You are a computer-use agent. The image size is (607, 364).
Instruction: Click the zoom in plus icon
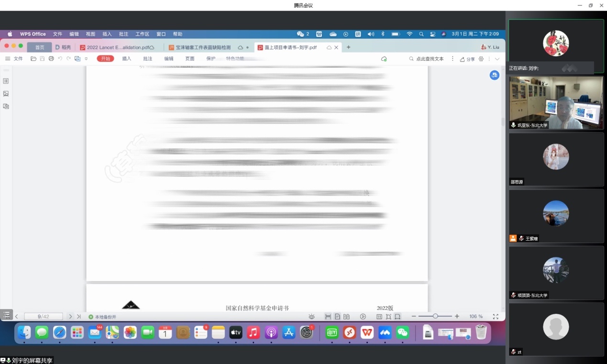click(457, 317)
